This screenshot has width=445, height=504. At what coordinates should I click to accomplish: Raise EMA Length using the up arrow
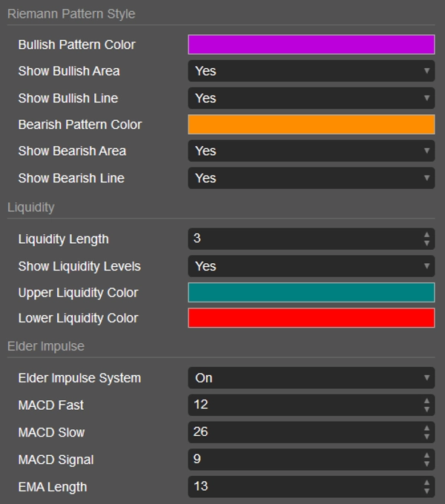point(426,483)
